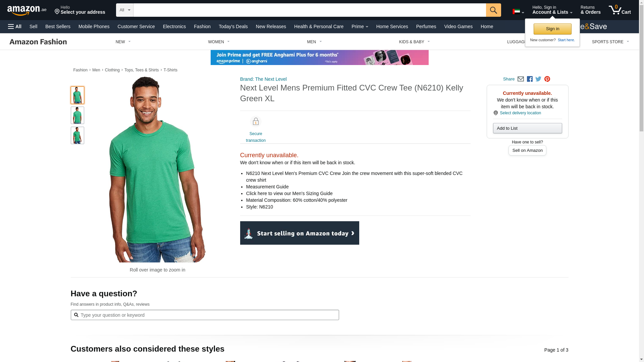Share product via email icon
This screenshot has width=644, height=362.
(521, 79)
